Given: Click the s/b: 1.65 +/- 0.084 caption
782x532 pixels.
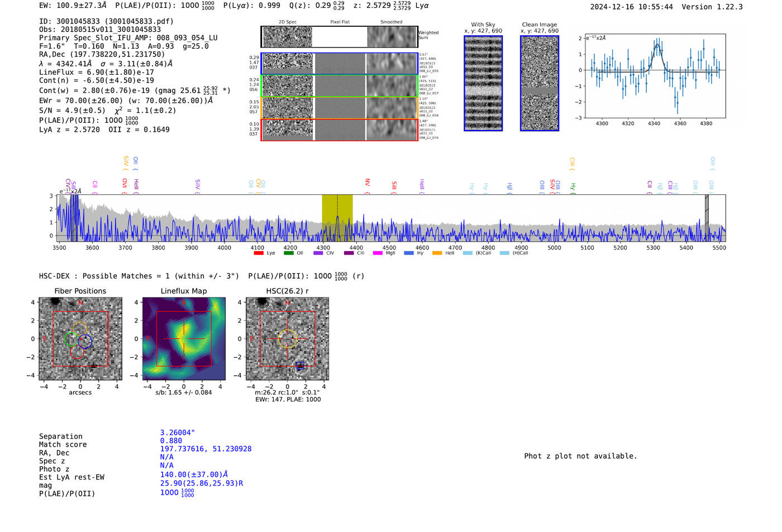Looking at the screenshot, I should (184, 392).
